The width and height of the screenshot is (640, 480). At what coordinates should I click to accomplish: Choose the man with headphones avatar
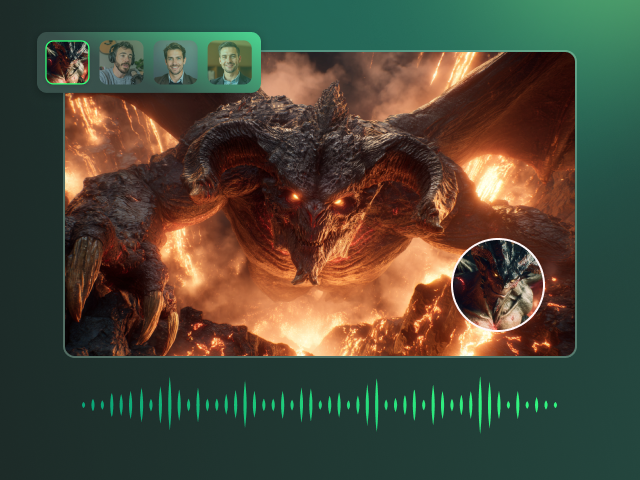(x=121, y=62)
